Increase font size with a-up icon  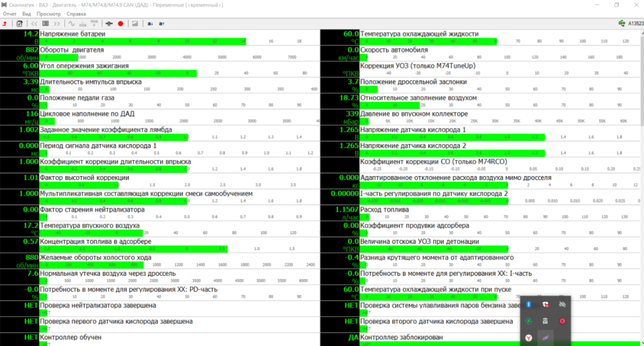point(162,24)
